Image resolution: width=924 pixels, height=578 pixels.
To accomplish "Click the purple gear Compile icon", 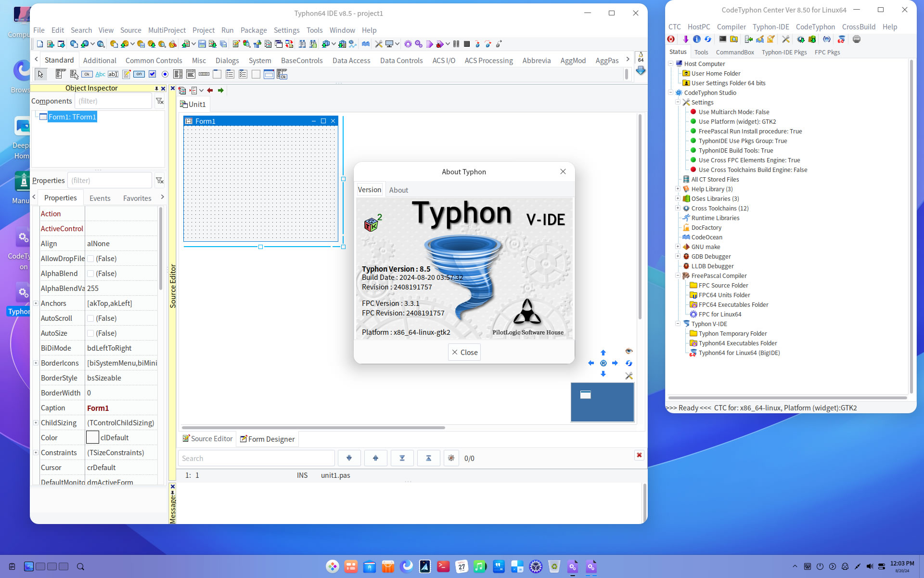I will (x=408, y=44).
